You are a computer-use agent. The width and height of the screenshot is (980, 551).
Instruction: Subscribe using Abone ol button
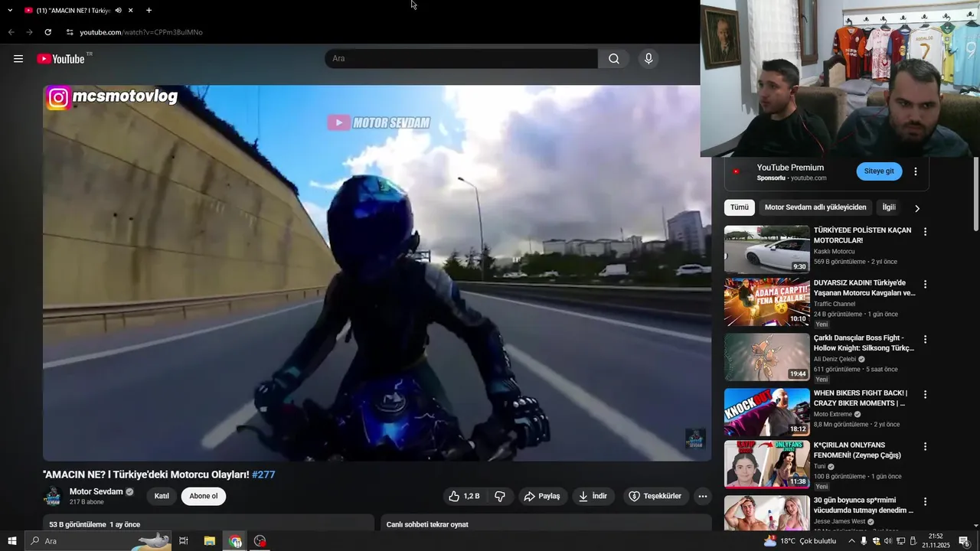(x=204, y=496)
